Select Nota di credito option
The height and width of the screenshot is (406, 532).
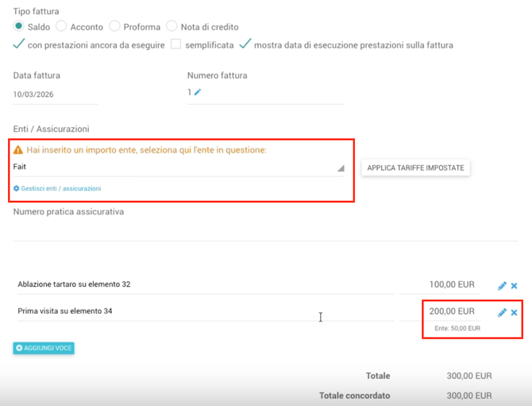(172, 26)
